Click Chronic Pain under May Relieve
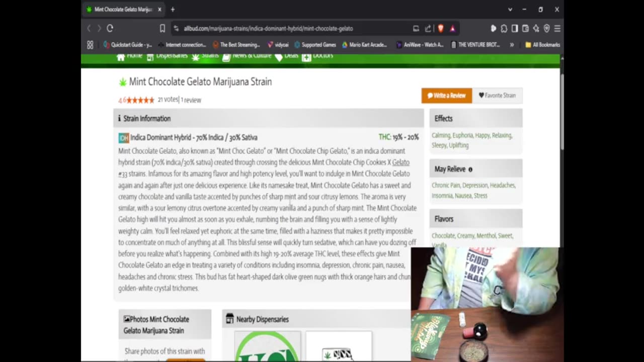 click(x=446, y=186)
